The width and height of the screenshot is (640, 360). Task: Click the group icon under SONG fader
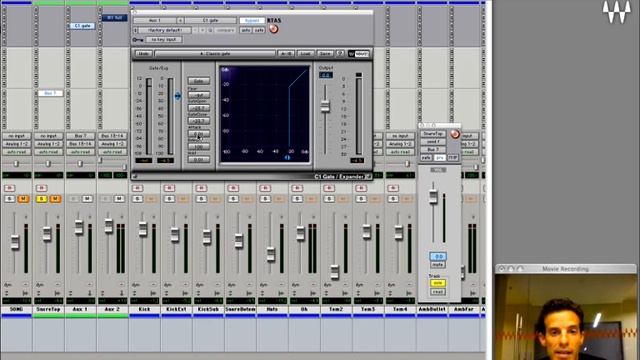click(7, 293)
